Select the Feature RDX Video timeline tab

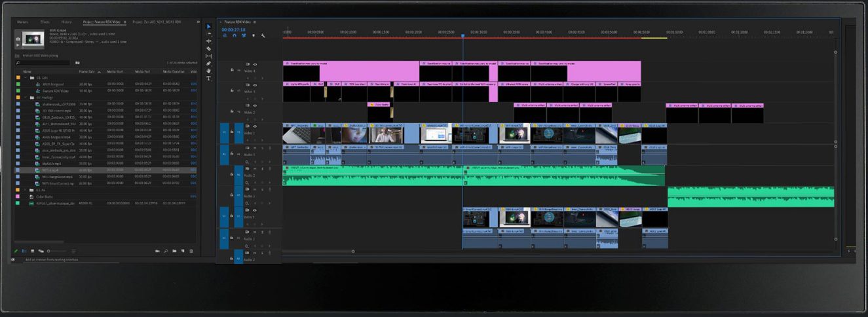(x=237, y=22)
